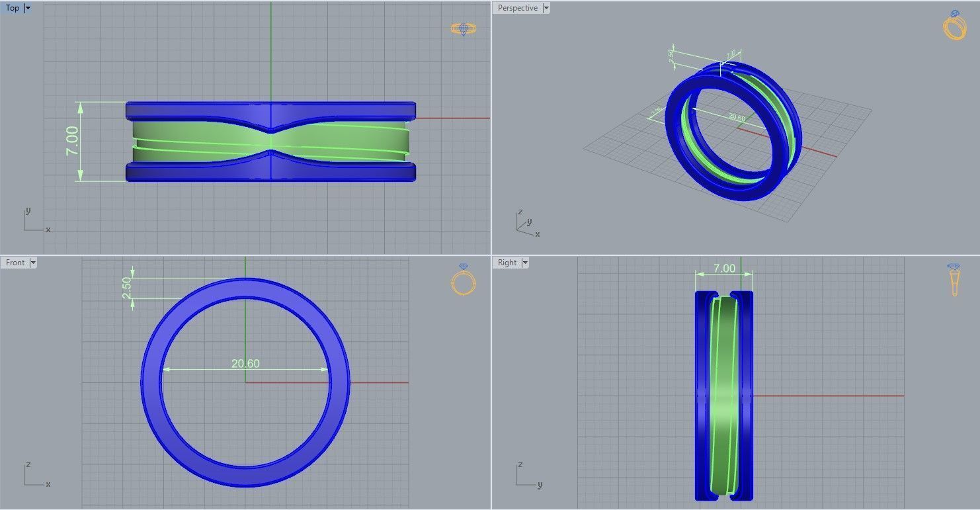This screenshot has width=980, height=510.
Task: Click the 7.00 dimension text in Top viewport
Action: click(72, 141)
